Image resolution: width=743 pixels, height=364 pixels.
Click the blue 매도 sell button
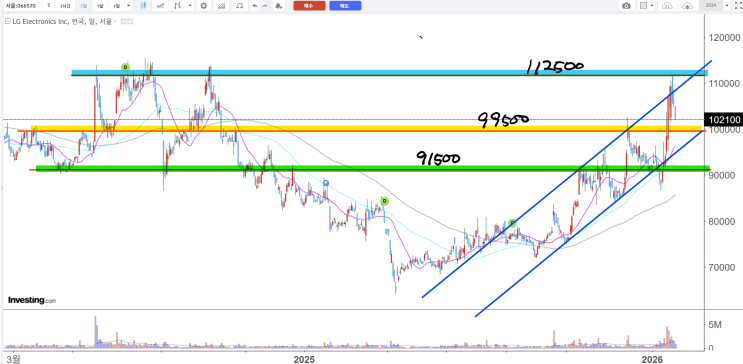(x=345, y=6)
